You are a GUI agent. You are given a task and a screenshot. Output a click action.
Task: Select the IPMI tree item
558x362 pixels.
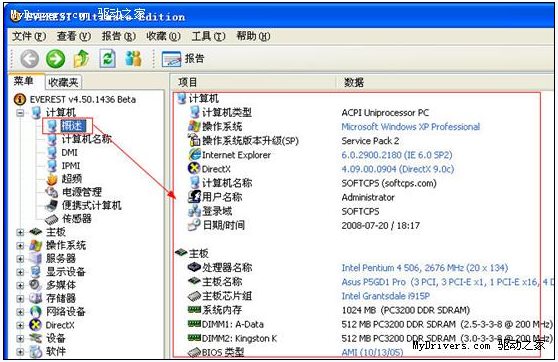(70, 166)
